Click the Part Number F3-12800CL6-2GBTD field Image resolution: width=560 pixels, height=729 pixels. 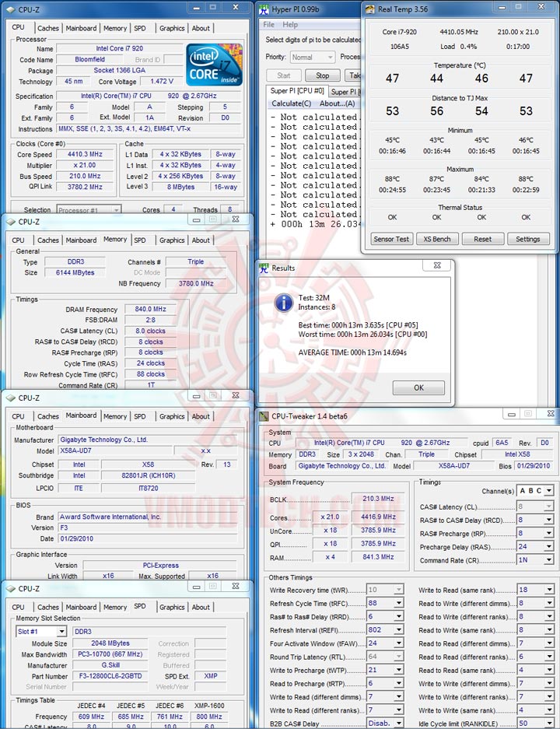coord(110,676)
